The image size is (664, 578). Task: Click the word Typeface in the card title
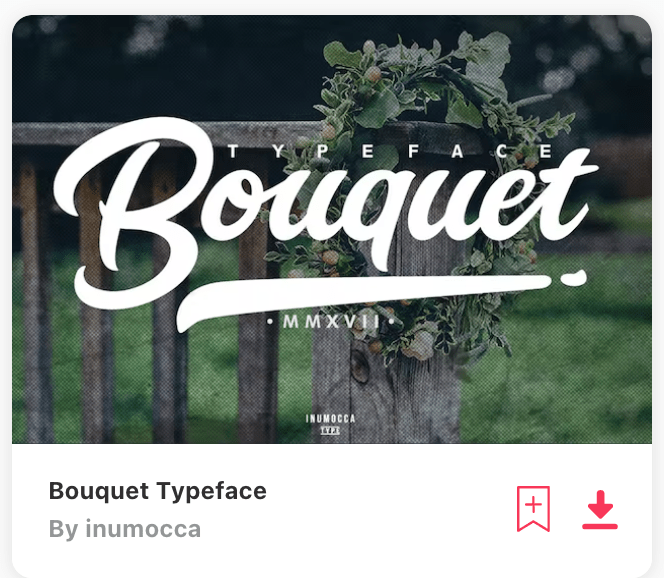click(212, 492)
